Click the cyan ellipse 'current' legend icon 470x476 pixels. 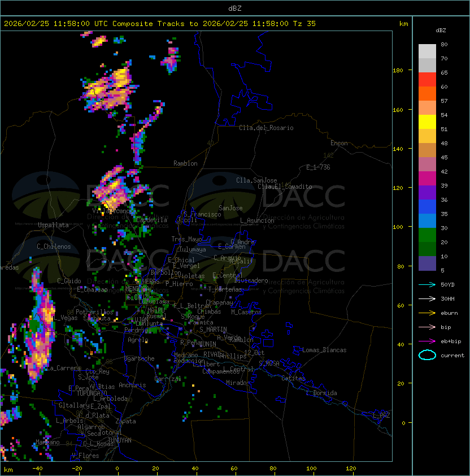[427, 355]
